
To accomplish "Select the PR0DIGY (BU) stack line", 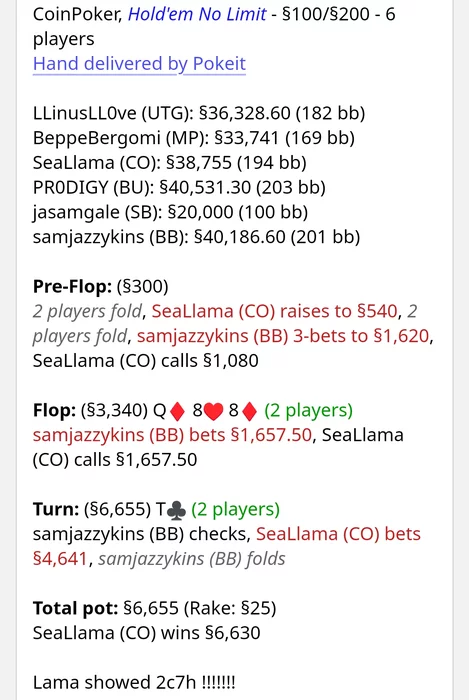I will click(179, 188).
